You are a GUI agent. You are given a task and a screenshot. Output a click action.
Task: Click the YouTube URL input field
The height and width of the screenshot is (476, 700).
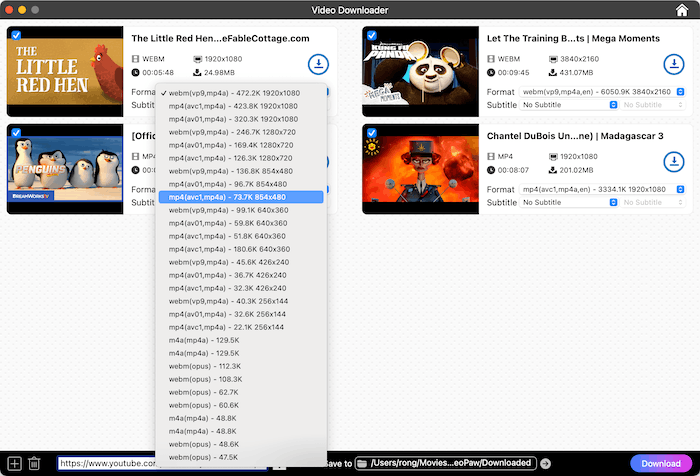pos(107,463)
